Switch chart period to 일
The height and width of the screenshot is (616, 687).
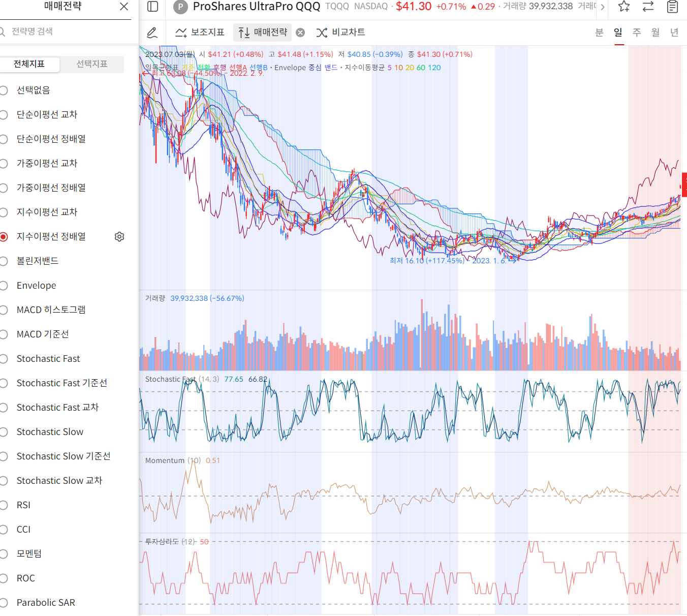618,33
